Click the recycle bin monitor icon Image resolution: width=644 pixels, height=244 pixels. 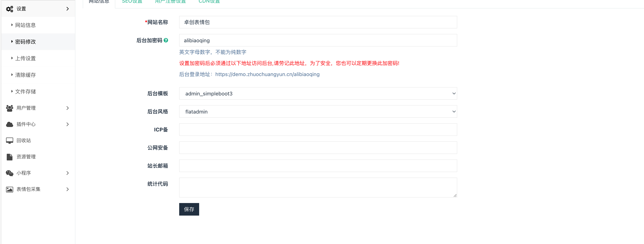pyautogui.click(x=9, y=141)
